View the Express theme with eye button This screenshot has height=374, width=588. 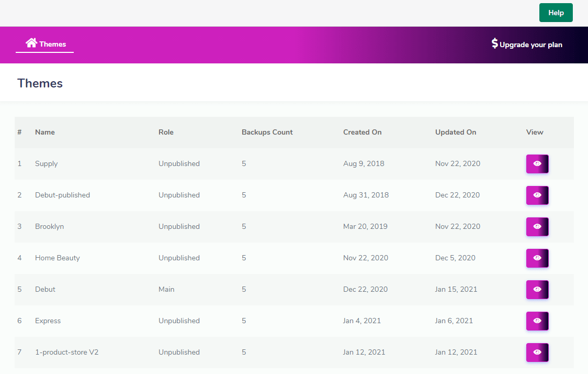[x=537, y=321]
